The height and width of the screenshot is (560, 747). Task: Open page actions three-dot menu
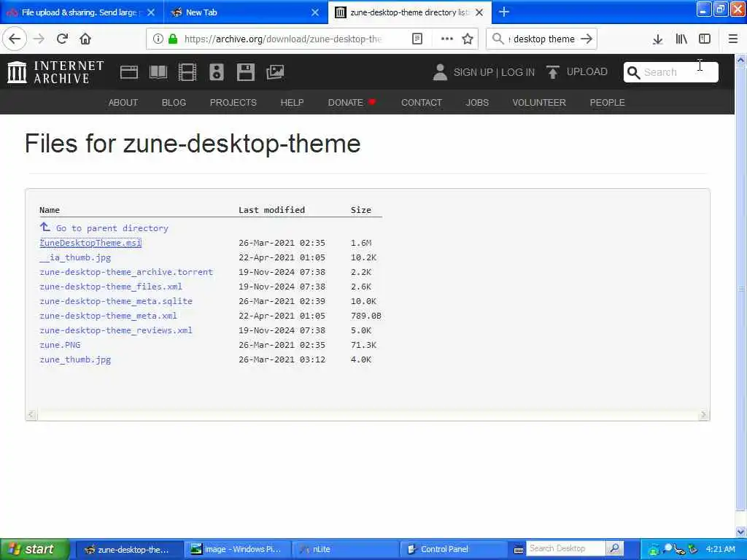coord(446,39)
